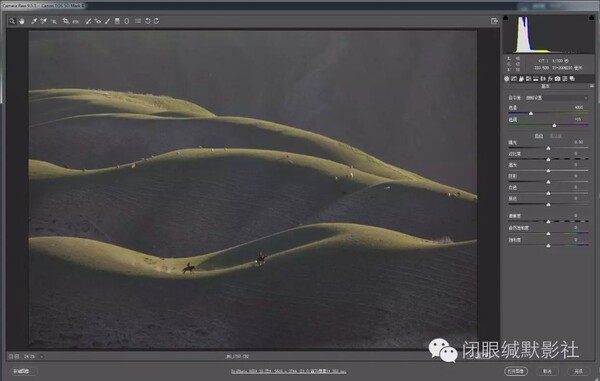This screenshot has height=381, width=600.
Task: Open the White Balance preset dropdown
Action: click(556, 98)
